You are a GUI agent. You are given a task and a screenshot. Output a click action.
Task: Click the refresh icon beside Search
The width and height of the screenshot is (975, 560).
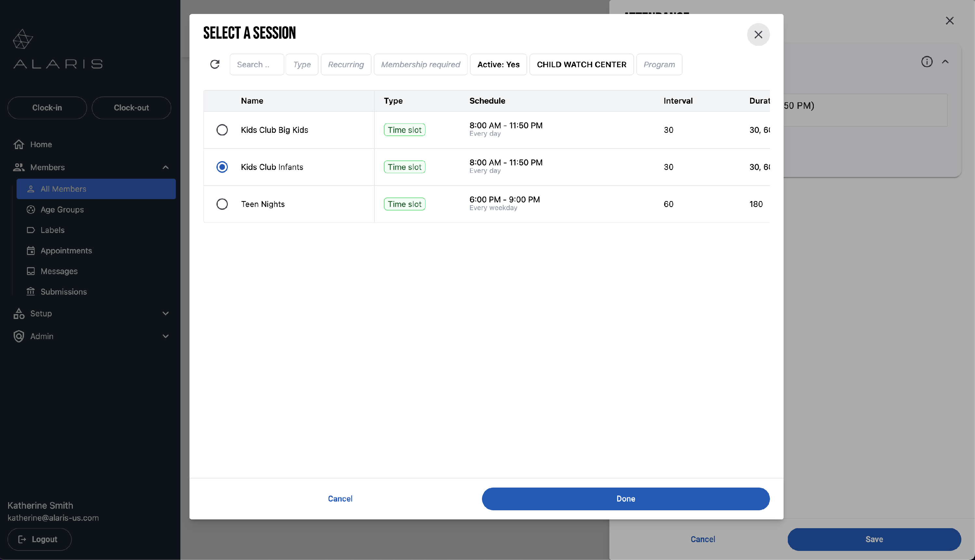pyautogui.click(x=215, y=64)
